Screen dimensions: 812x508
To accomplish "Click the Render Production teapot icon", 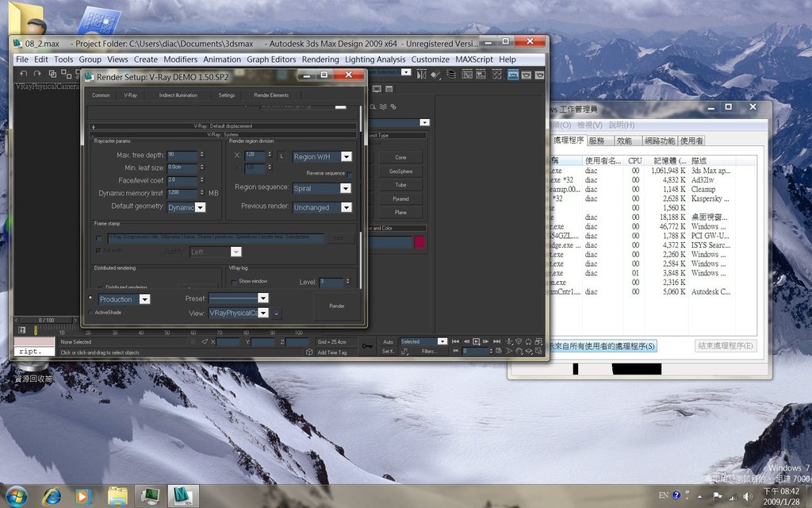I will [539, 75].
